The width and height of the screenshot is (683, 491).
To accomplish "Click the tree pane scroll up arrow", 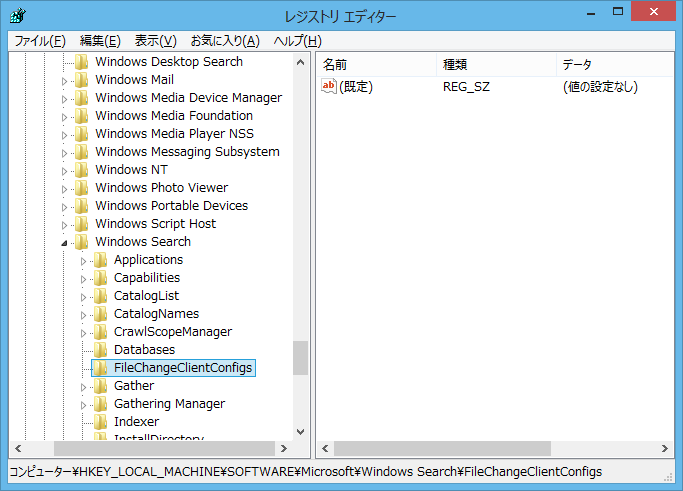I will 301,62.
